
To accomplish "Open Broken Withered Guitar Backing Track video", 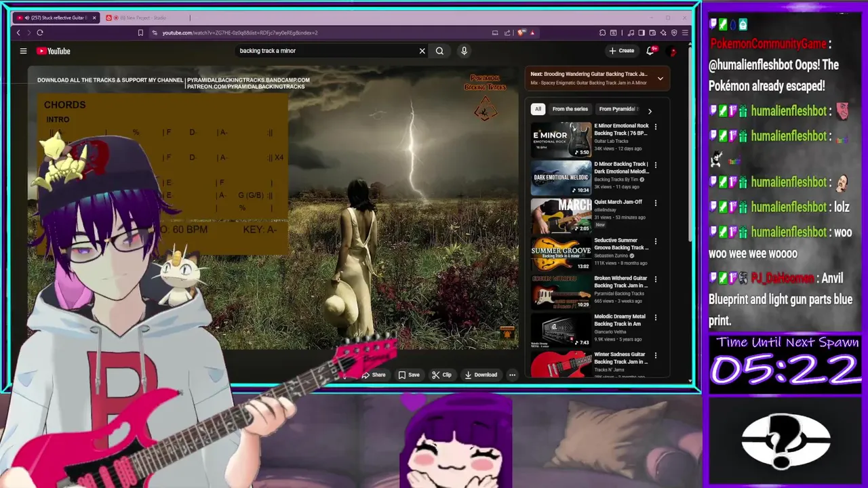I will (x=621, y=282).
